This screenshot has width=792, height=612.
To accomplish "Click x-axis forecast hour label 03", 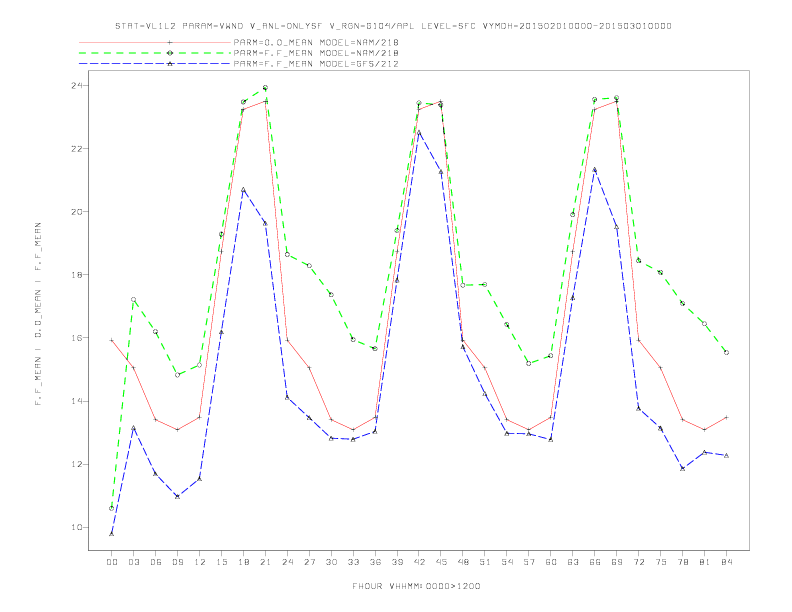I will click(x=133, y=562).
